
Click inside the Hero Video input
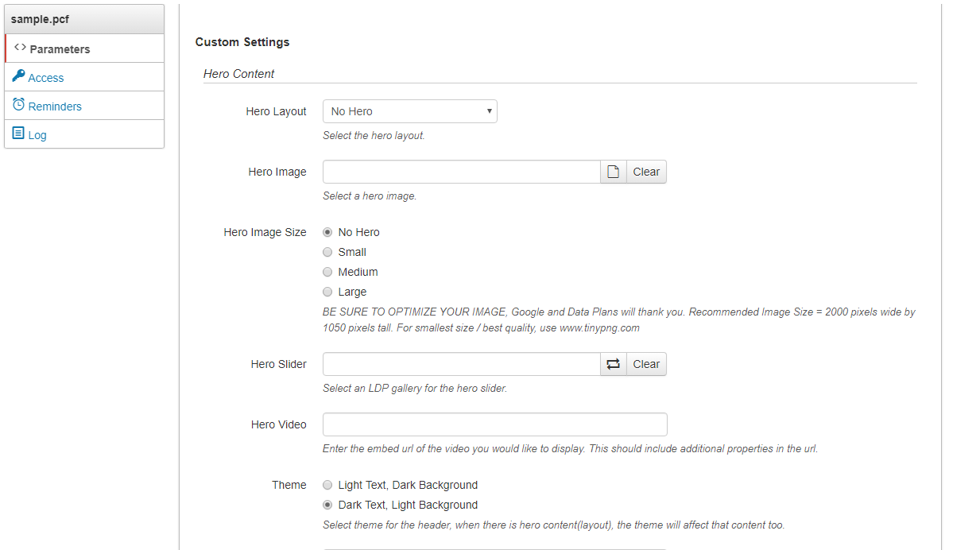494,424
